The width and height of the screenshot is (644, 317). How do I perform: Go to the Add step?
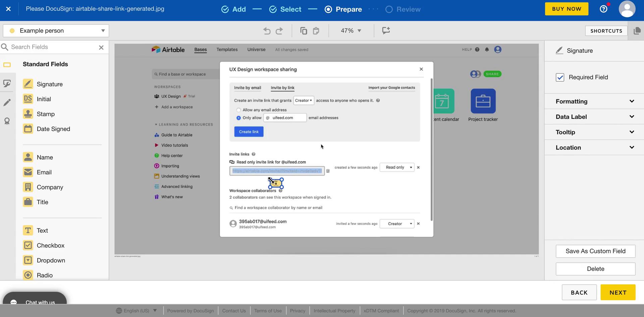[233, 9]
